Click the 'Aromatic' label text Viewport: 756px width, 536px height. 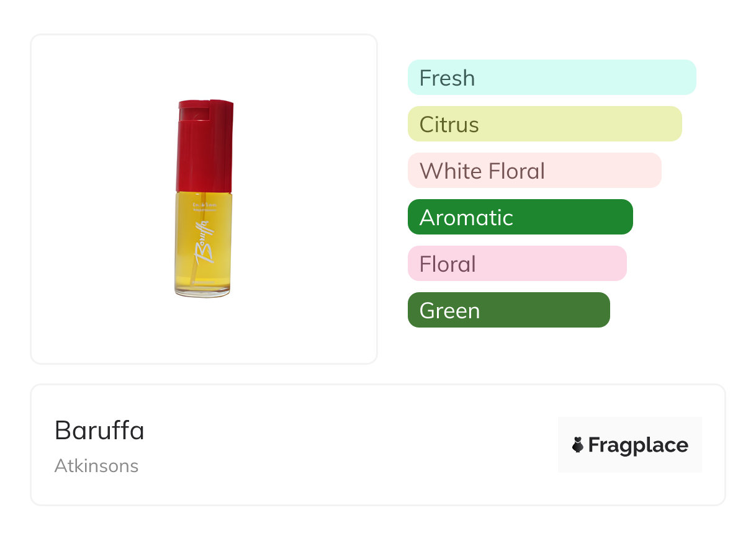click(466, 218)
